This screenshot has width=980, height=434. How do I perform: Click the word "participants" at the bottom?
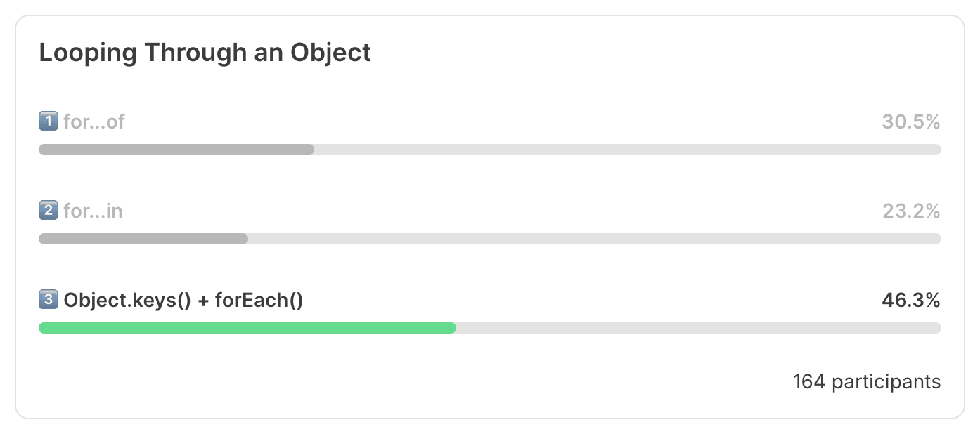point(886,382)
